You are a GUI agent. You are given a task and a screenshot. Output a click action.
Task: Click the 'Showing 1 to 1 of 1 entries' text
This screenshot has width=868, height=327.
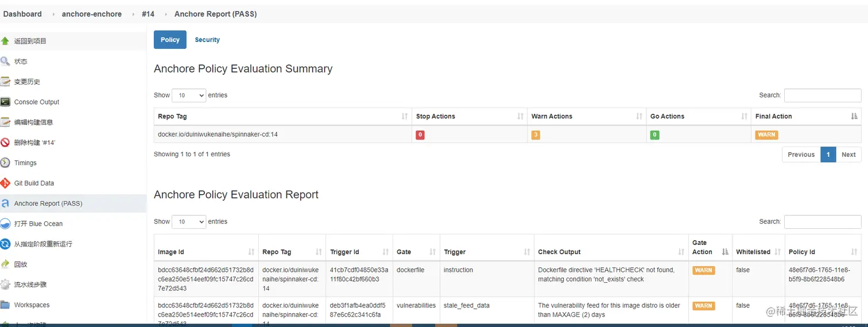pyautogui.click(x=192, y=154)
